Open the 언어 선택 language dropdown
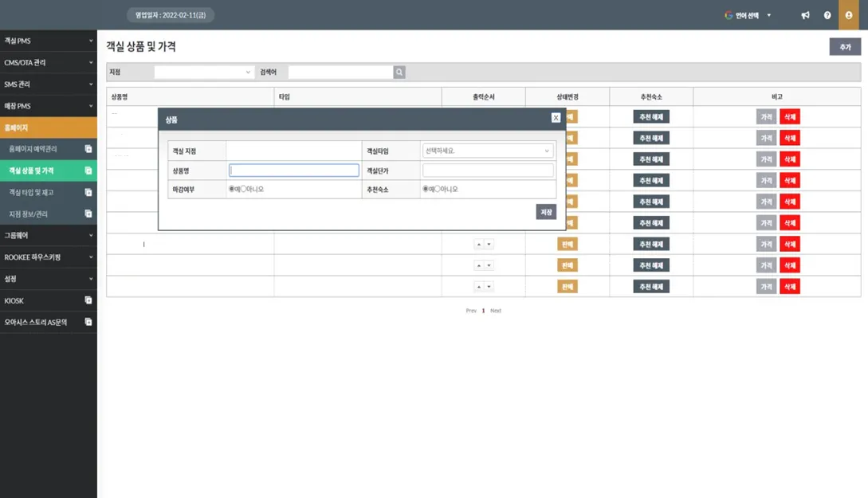Screen dimensions: 868x498 pos(748,15)
